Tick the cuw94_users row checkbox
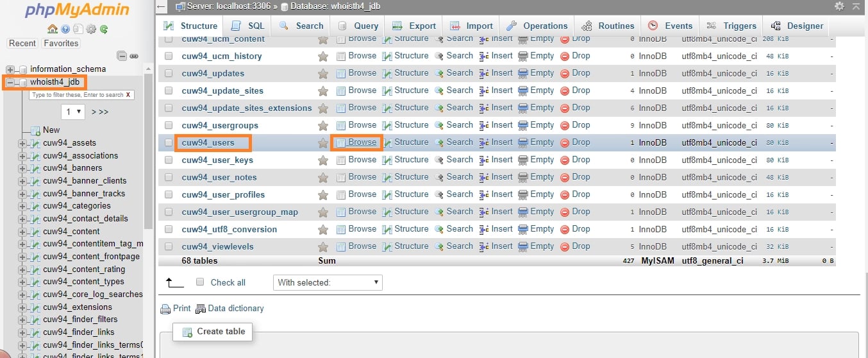 169,142
